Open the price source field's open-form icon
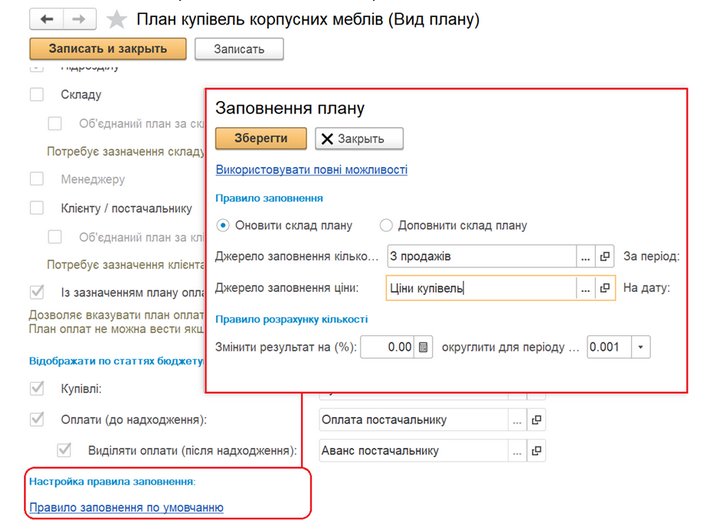The image size is (710, 530). tap(604, 288)
